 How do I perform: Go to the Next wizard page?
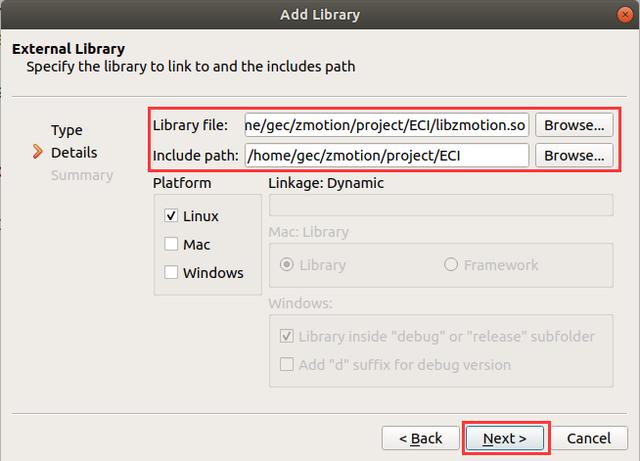(505, 438)
